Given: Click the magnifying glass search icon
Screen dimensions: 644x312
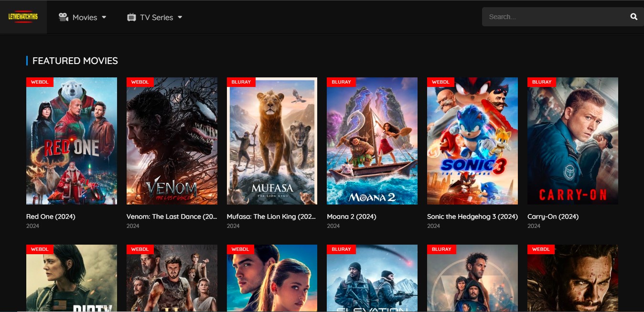Looking at the screenshot, I should pyautogui.click(x=633, y=17).
